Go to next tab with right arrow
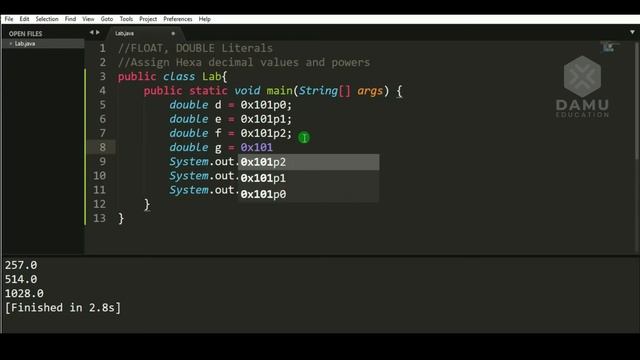The width and height of the screenshot is (640, 360). click(x=98, y=32)
